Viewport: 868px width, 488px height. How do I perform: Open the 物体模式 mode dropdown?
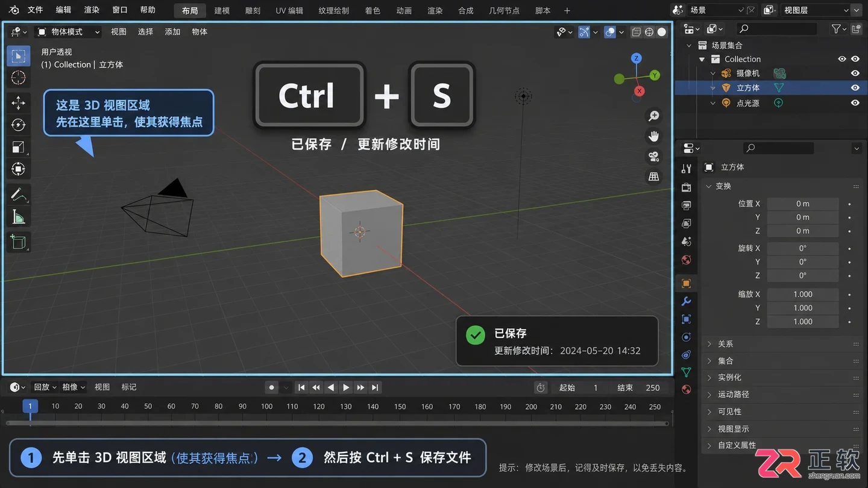coord(68,32)
